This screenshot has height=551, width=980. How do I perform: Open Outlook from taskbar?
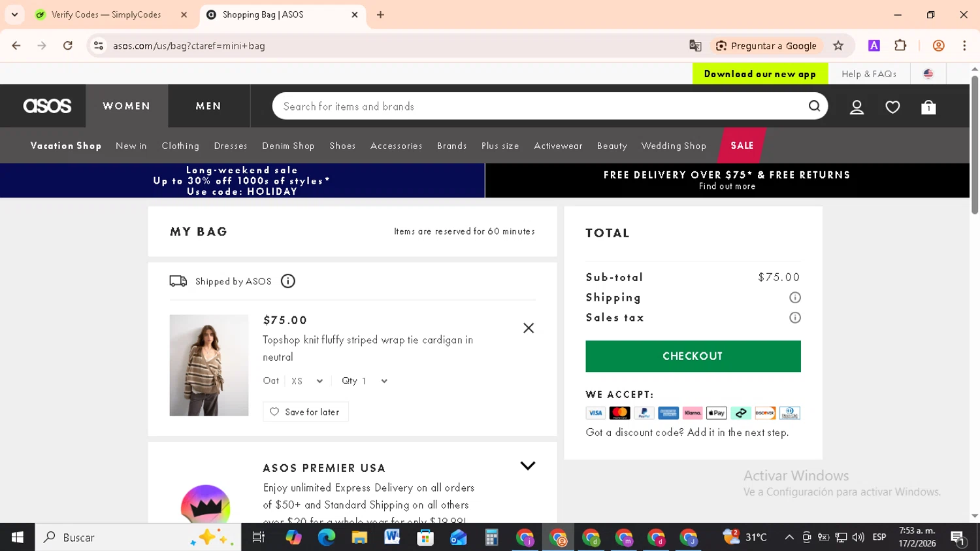458,537
